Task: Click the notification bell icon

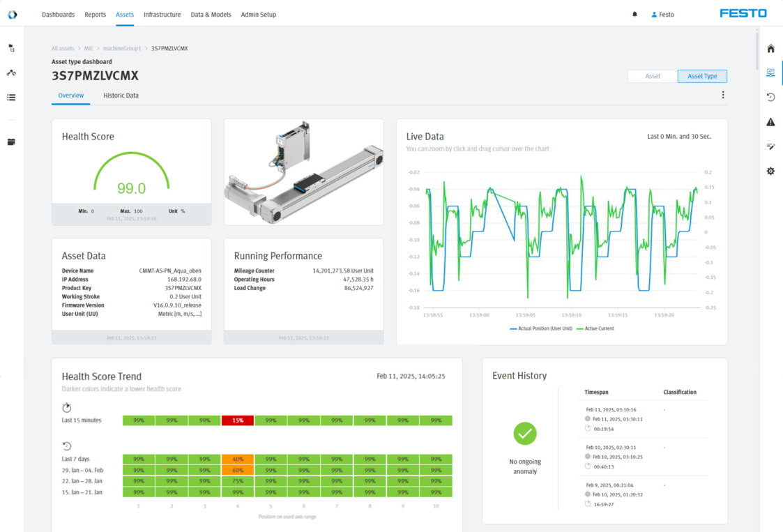Action: tap(634, 14)
